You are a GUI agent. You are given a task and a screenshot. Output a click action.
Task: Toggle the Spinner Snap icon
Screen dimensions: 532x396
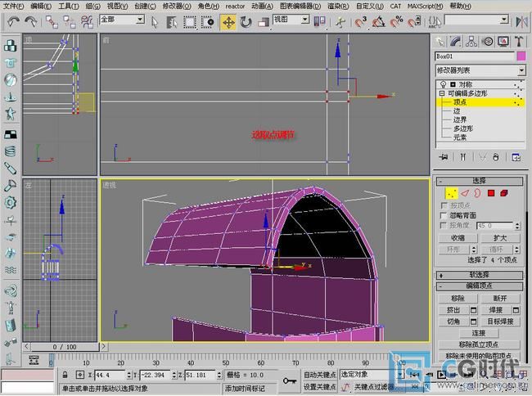coord(413,22)
